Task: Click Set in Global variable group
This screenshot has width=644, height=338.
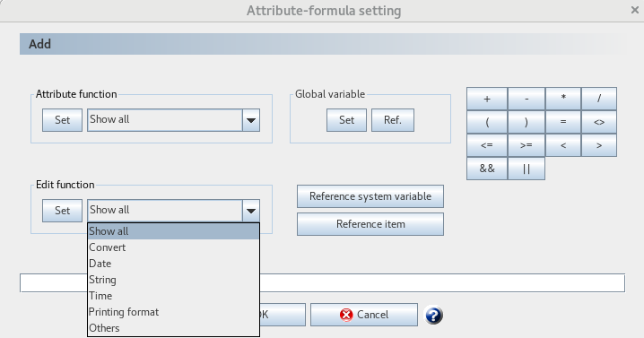Action: [346, 120]
